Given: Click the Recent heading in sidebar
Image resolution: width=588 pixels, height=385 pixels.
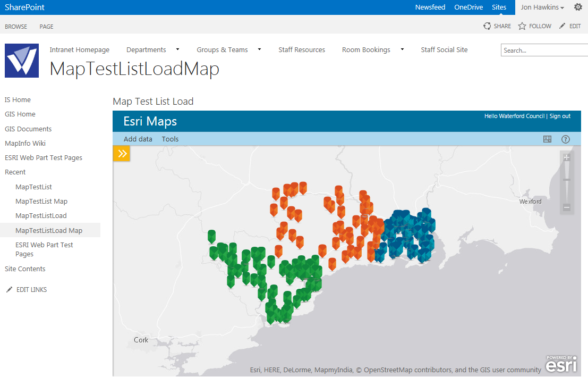Looking at the screenshot, I should (x=15, y=172).
